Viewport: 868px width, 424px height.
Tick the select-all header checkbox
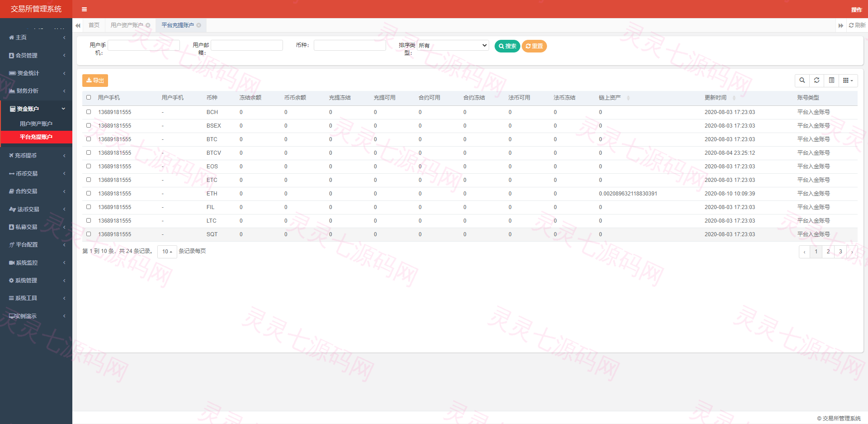click(x=89, y=97)
